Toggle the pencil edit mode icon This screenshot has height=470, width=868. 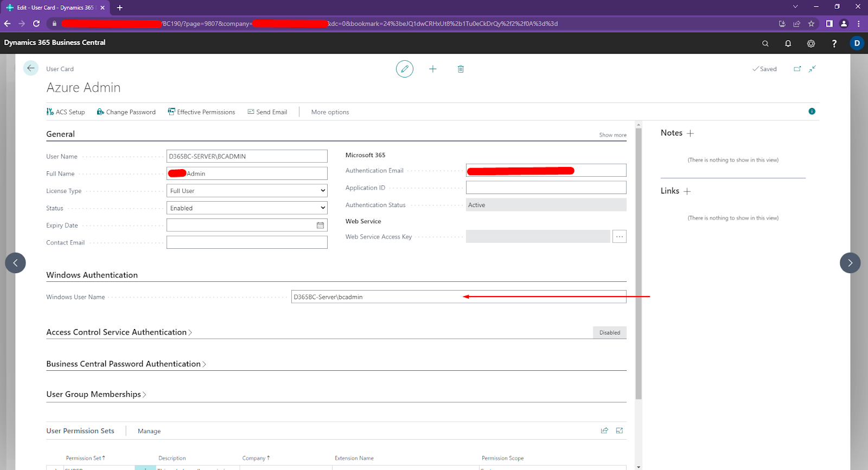[x=405, y=69]
